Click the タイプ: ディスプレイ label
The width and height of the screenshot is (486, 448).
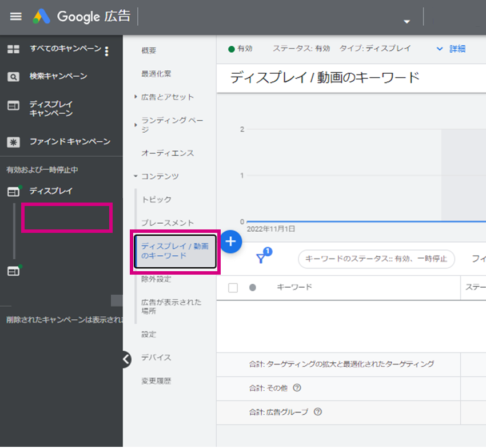tap(375, 49)
